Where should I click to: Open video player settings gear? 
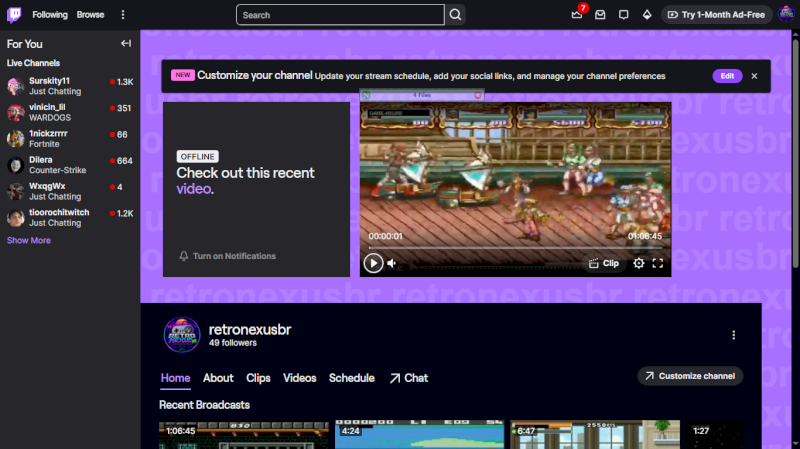(639, 263)
